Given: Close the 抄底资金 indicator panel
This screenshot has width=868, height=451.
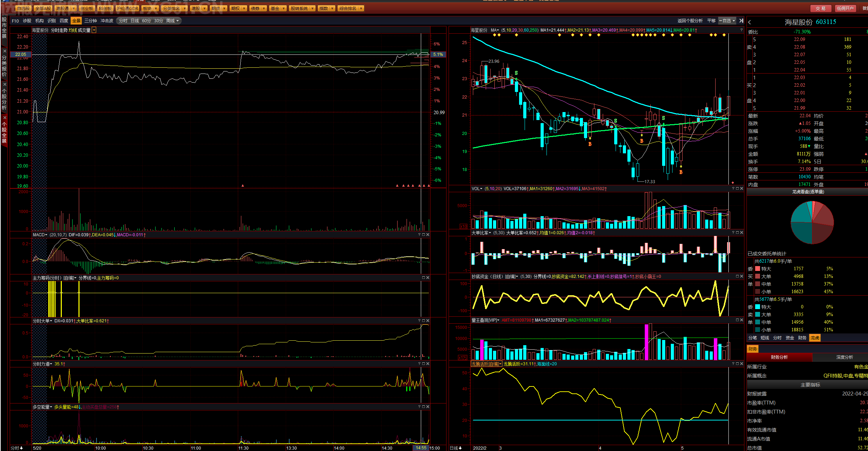Looking at the screenshot, I should pyautogui.click(x=741, y=276).
